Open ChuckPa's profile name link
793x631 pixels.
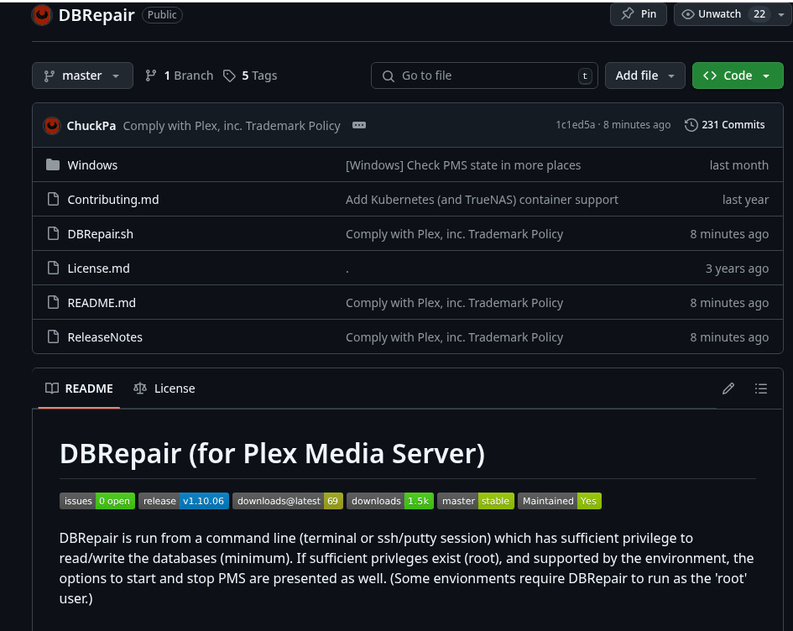coord(91,126)
